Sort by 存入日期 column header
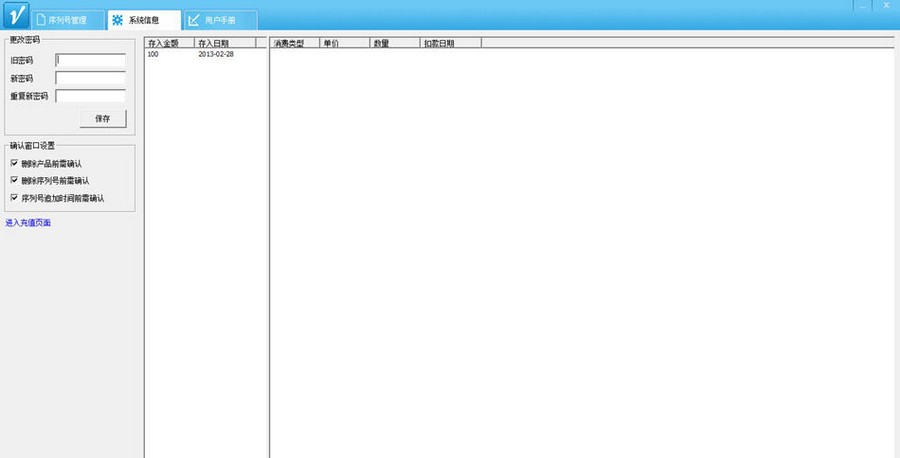 point(225,43)
